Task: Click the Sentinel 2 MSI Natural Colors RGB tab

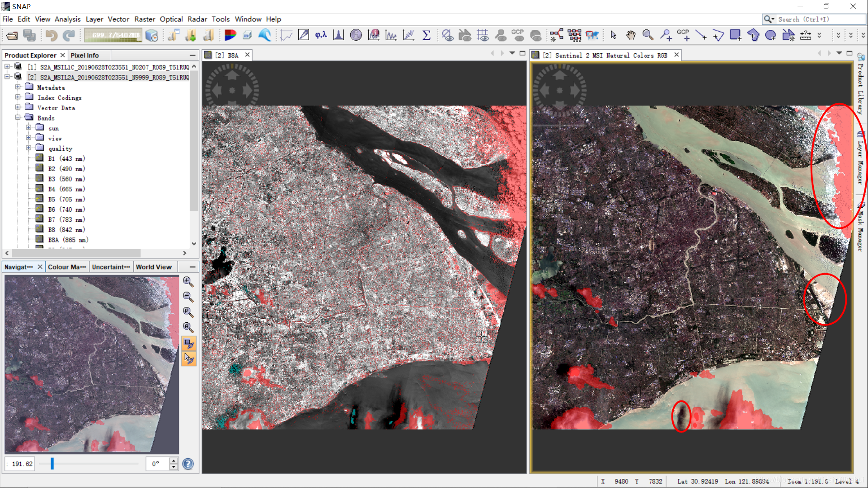Action: pos(605,55)
